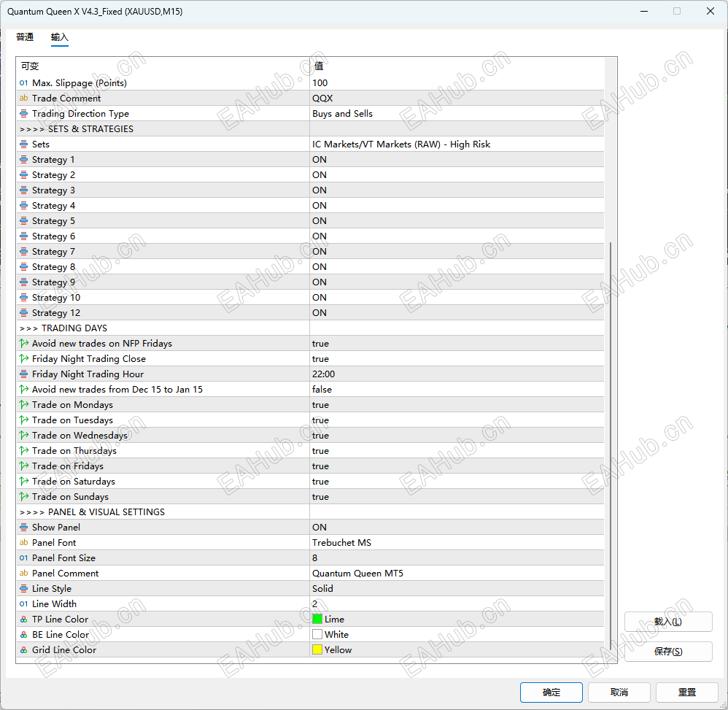Edit the Panel Comment value Quantum Queen MT5
Viewport: 728px width, 710px height.
[457, 574]
